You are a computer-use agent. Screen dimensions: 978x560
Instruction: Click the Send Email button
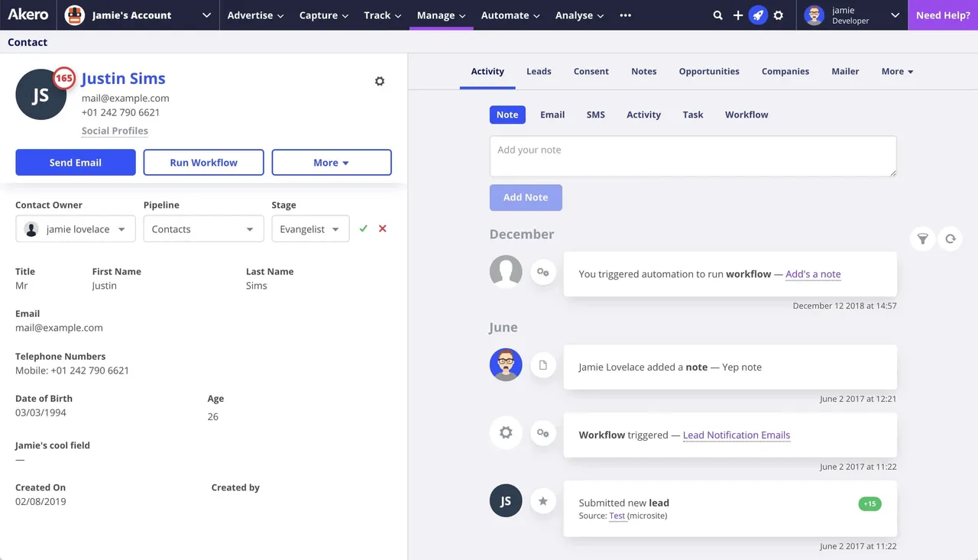click(76, 162)
